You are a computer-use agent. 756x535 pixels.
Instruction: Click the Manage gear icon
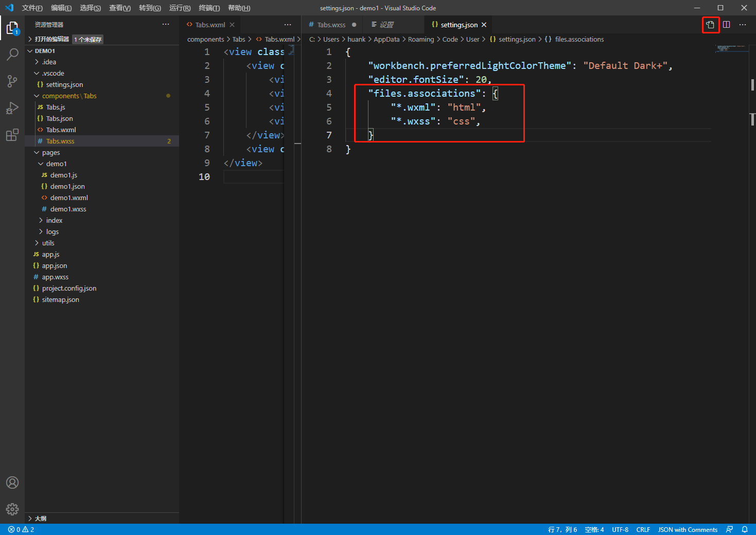(12, 509)
